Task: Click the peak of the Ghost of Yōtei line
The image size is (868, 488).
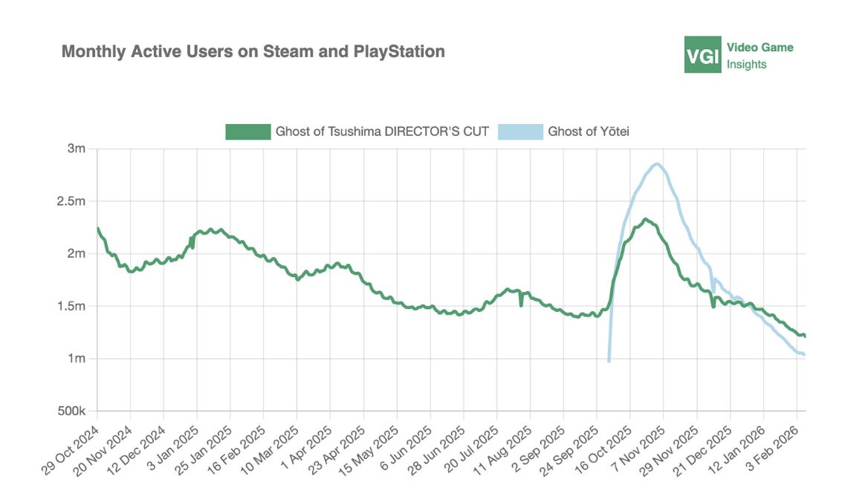Action: [657, 164]
